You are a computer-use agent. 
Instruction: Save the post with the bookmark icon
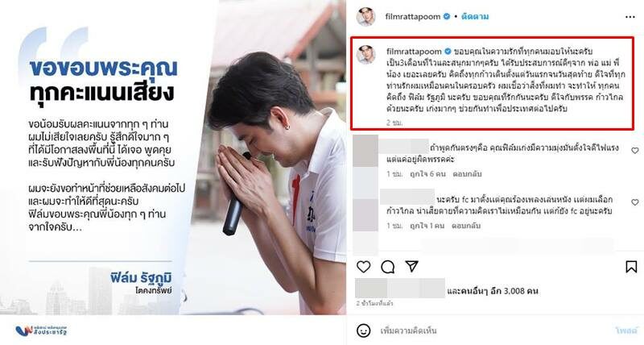631,267
